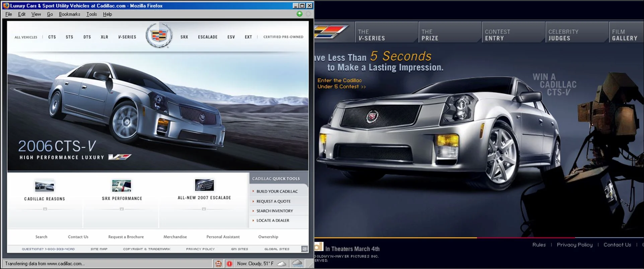Click the Search link in the page footer
Image resolution: width=644 pixels, height=269 pixels.
click(42, 237)
